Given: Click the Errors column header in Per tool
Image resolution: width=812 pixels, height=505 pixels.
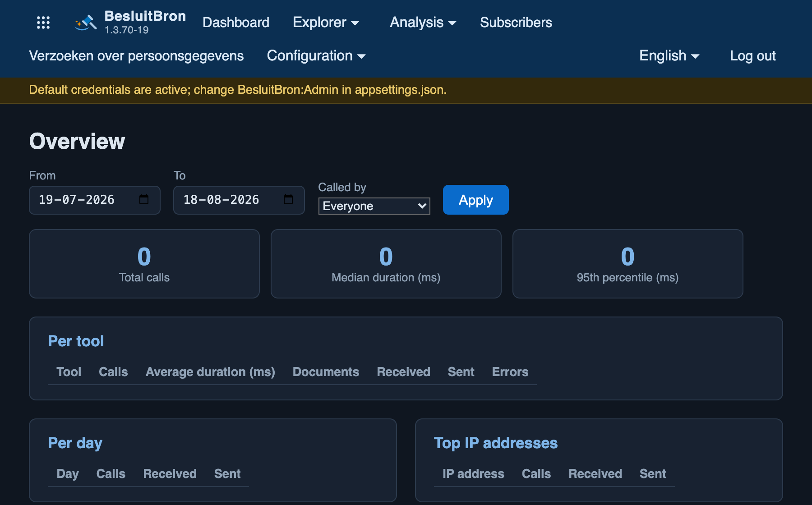Looking at the screenshot, I should [x=510, y=372].
